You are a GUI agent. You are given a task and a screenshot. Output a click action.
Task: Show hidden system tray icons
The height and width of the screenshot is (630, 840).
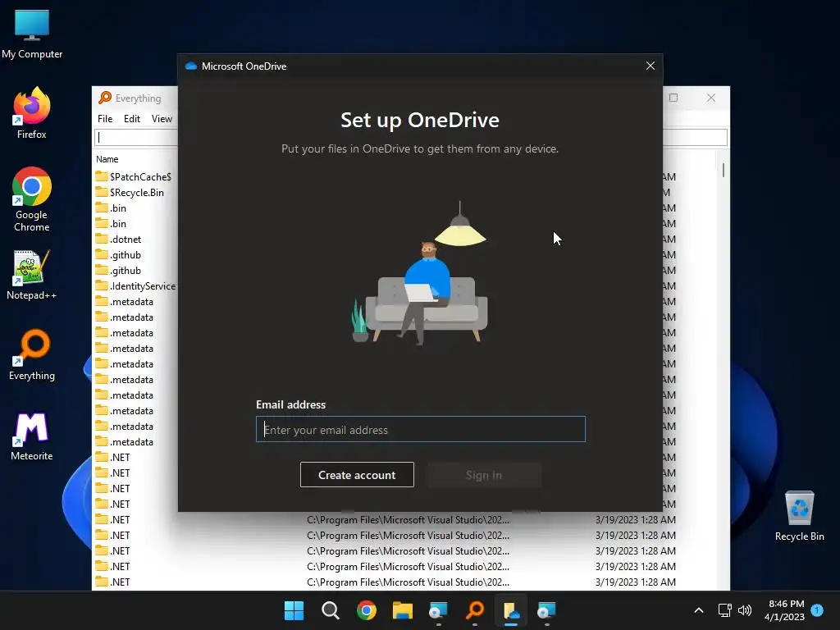(x=699, y=610)
